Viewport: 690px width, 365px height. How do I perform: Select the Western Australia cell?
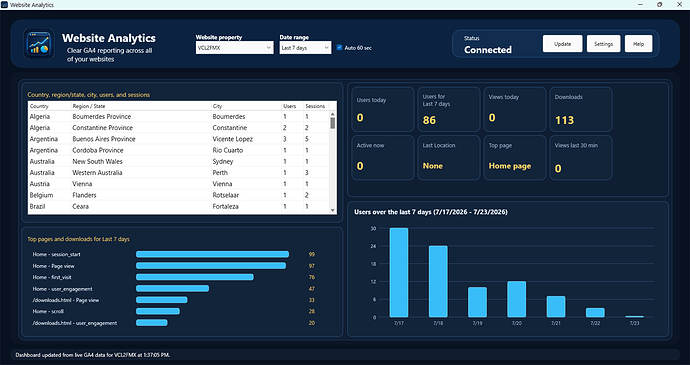coord(141,173)
